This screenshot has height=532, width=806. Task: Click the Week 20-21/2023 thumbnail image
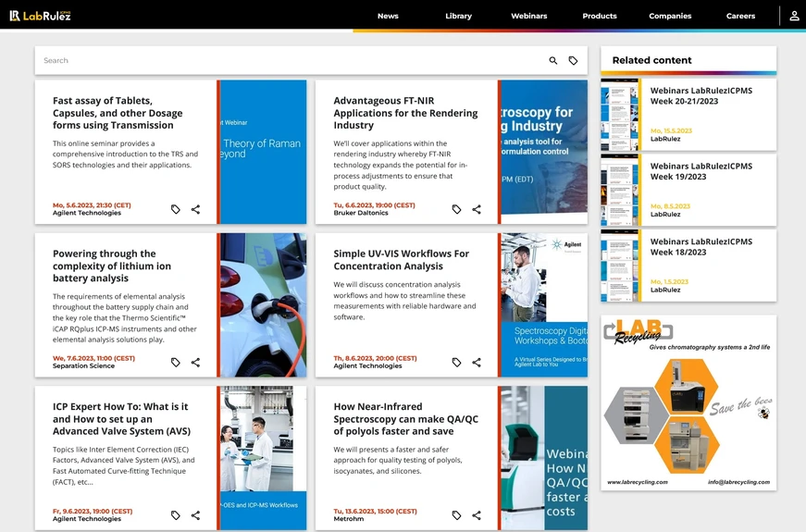tap(619, 115)
